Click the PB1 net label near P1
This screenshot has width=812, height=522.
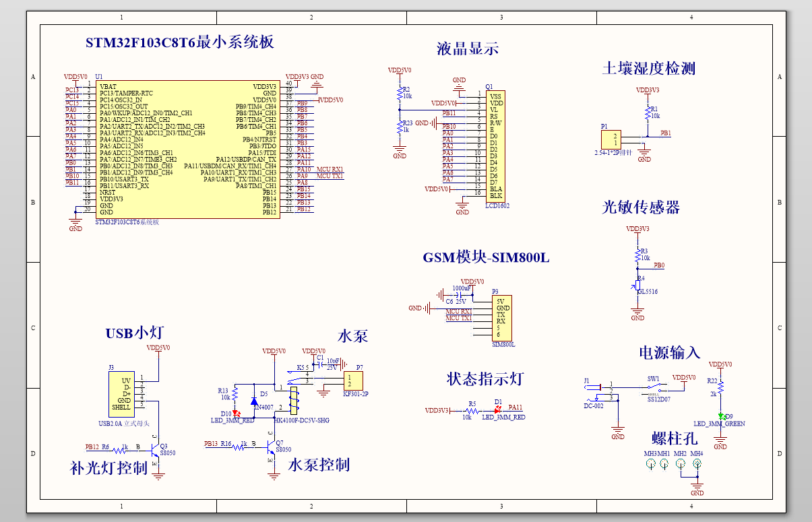click(x=665, y=133)
